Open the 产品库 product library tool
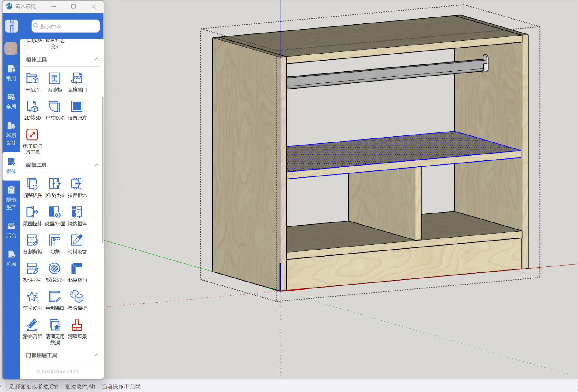 33,79
